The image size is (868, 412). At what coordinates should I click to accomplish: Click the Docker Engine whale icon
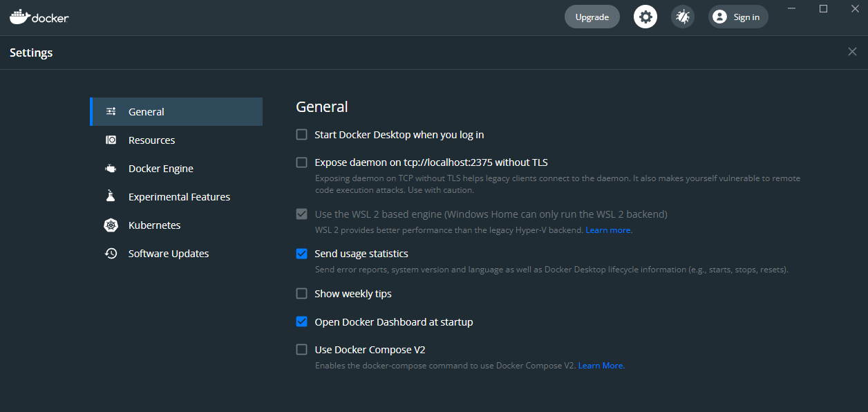111,168
